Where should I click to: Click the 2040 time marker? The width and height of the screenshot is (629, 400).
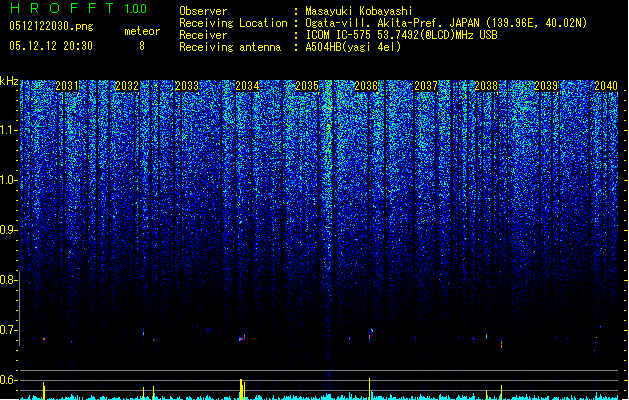click(606, 86)
